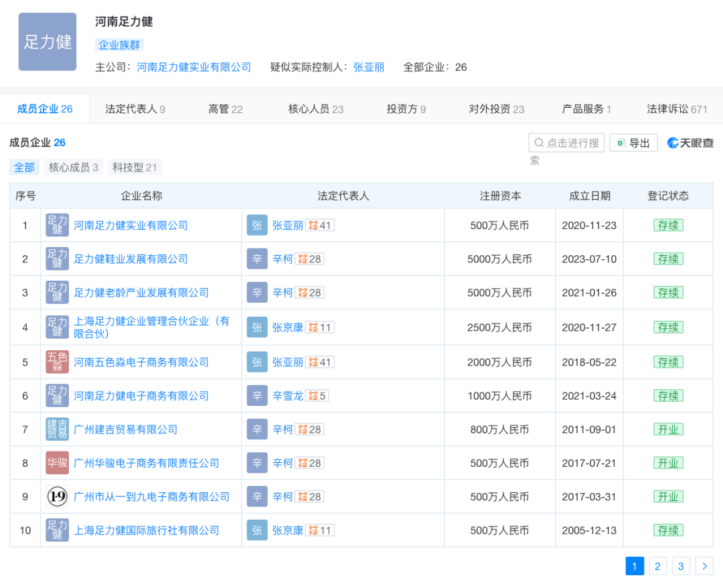Open relation badge 11 in row 10
Viewport: 723px width, 588px height.
[x=319, y=530]
